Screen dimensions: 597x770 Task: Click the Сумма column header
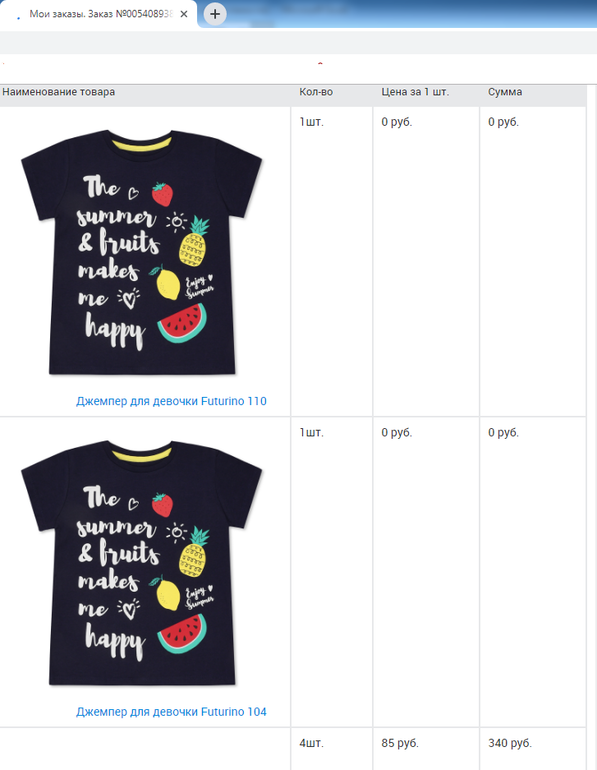point(505,92)
